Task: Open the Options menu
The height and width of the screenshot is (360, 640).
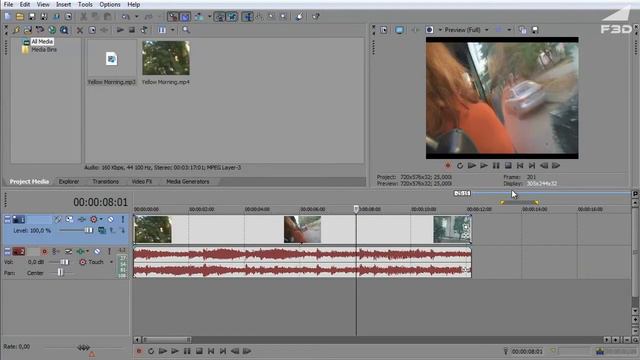Action: click(x=110, y=4)
